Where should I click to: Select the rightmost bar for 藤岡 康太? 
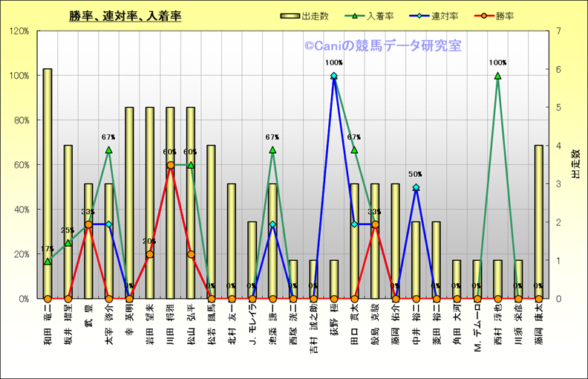point(538,221)
